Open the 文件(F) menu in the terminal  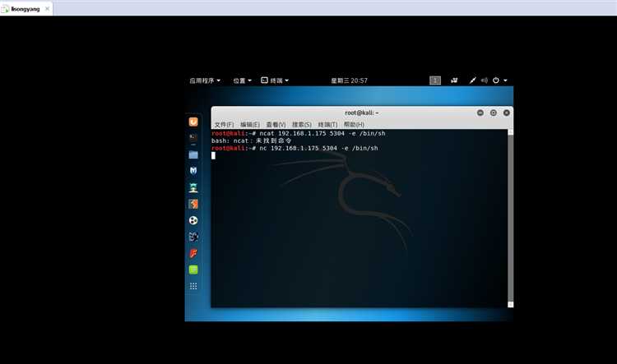click(224, 125)
